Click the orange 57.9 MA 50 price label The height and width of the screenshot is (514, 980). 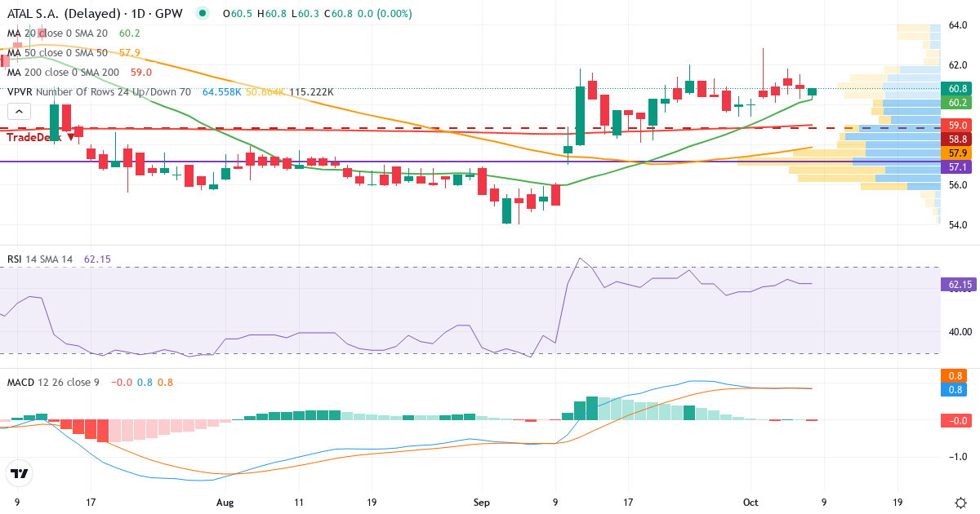pos(955,153)
